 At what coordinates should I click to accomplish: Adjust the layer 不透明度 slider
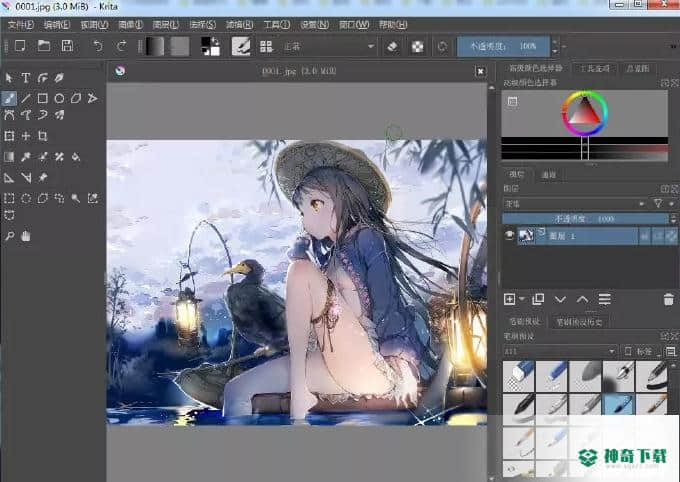[x=585, y=219]
